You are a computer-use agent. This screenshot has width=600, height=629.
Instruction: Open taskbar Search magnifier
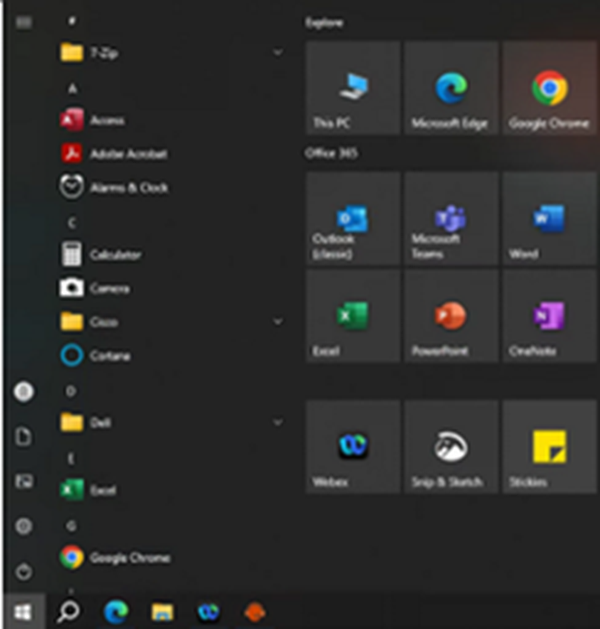tap(69, 612)
